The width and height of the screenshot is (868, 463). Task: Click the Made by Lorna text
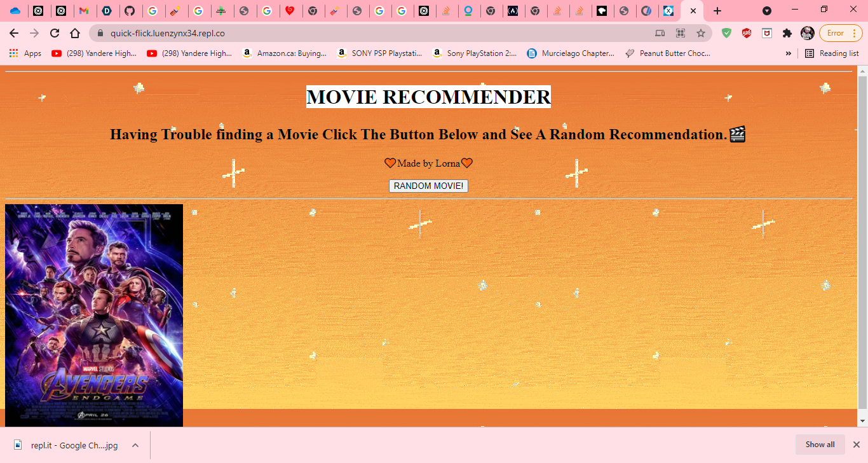point(428,163)
